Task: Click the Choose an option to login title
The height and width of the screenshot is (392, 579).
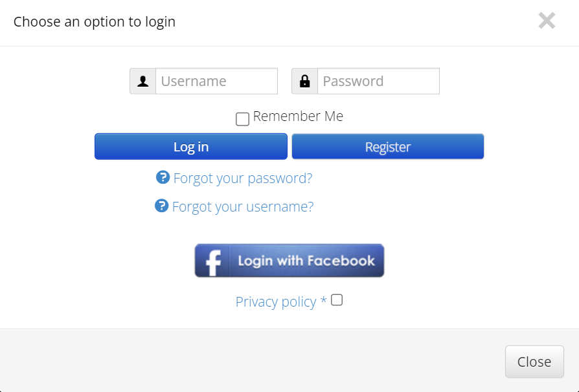Action: pyautogui.click(x=94, y=21)
